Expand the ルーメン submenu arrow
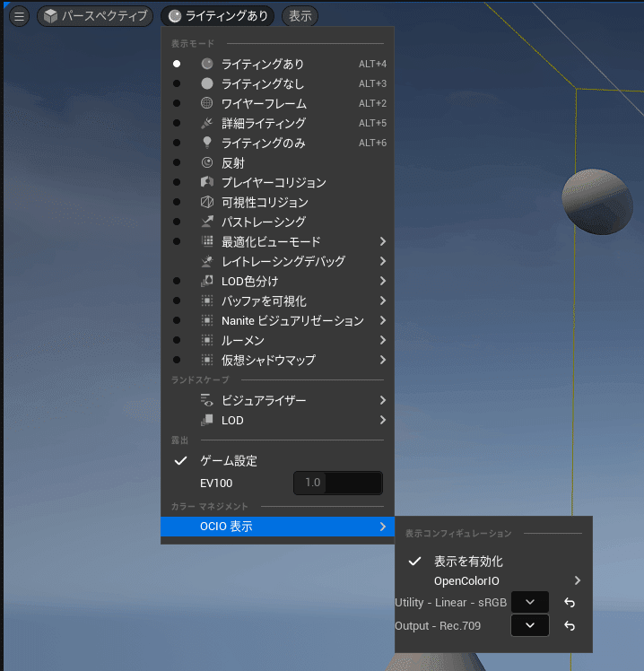This screenshot has width=644, height=671. [383, 340]
